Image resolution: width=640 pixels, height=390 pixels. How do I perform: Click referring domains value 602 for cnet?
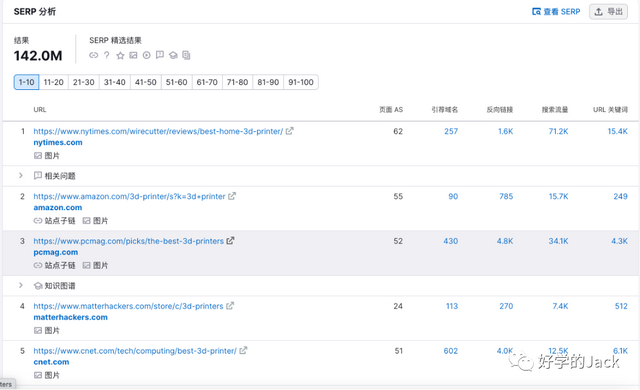pyautogui.click(x=451, y=351)
